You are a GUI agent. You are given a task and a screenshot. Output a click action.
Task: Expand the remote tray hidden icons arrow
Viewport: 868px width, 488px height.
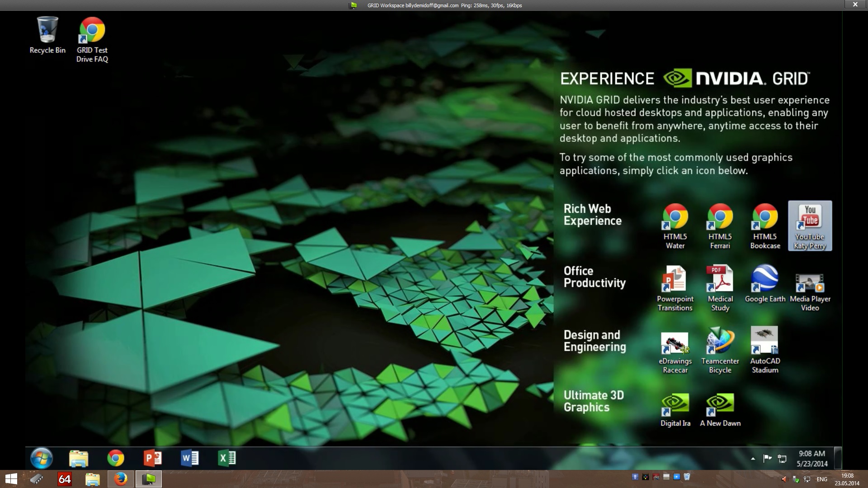[x=753, y=459]
